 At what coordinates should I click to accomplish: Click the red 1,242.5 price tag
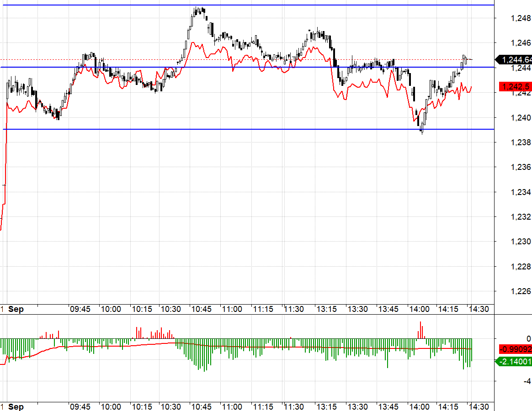516,87
